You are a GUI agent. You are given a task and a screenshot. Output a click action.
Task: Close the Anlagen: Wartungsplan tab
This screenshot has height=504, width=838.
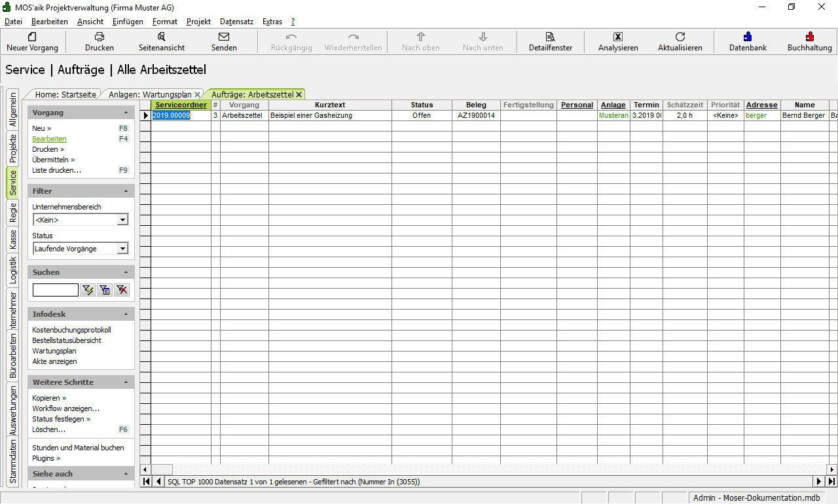[197, 95]
